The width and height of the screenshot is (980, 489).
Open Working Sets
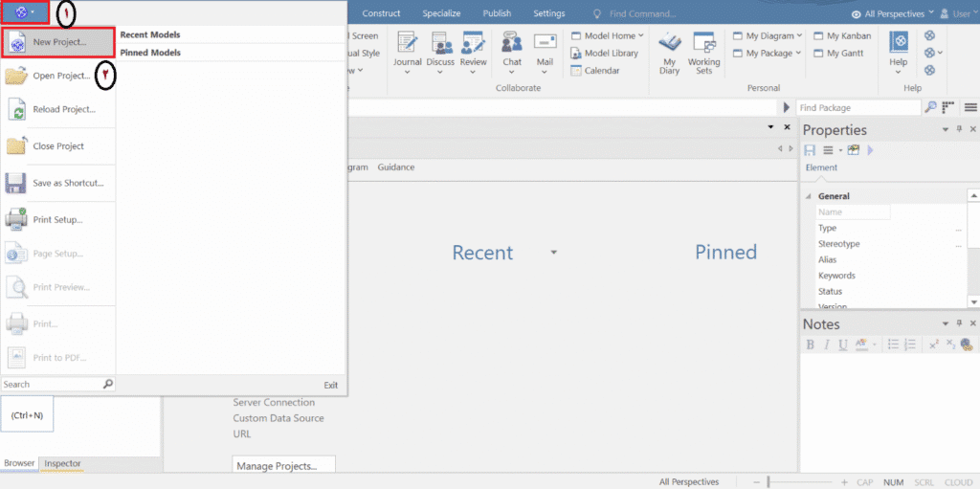[703, 53]
